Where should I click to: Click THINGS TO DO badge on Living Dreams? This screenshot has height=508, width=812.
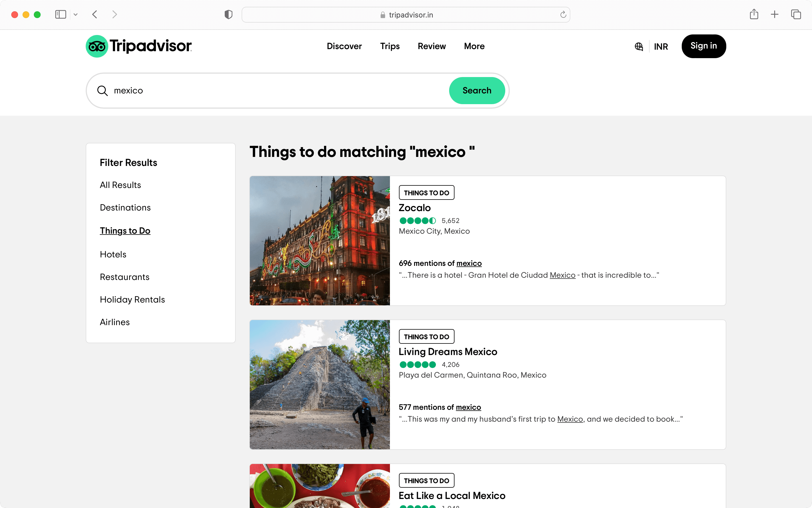tap(427, 336)
